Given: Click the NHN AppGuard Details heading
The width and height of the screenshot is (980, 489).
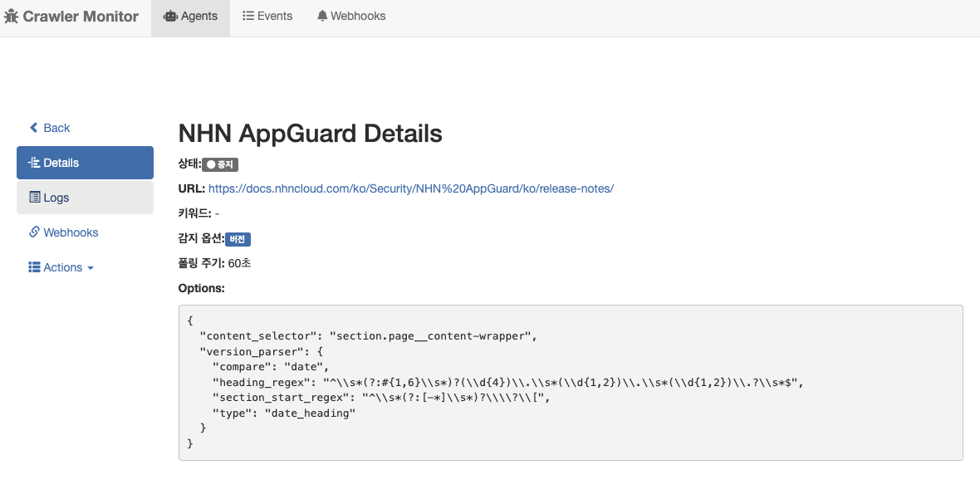Looking at the screenshot, I should point(310,133).
